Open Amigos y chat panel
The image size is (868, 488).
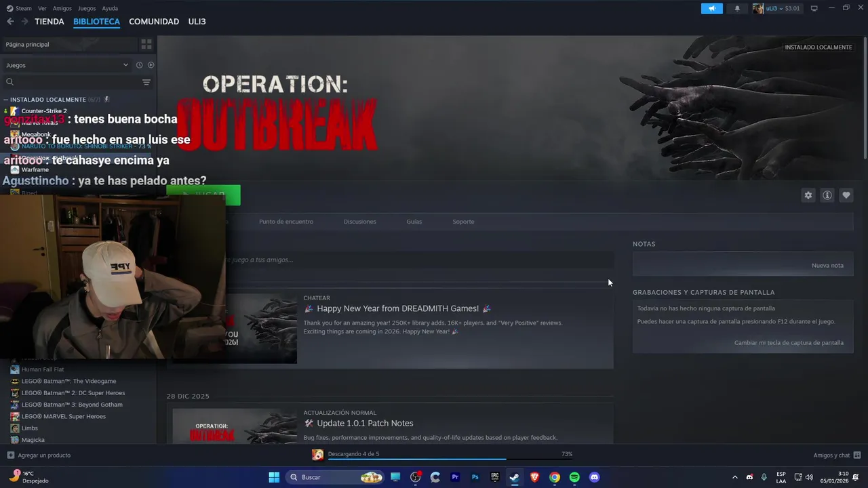point(837,455)
